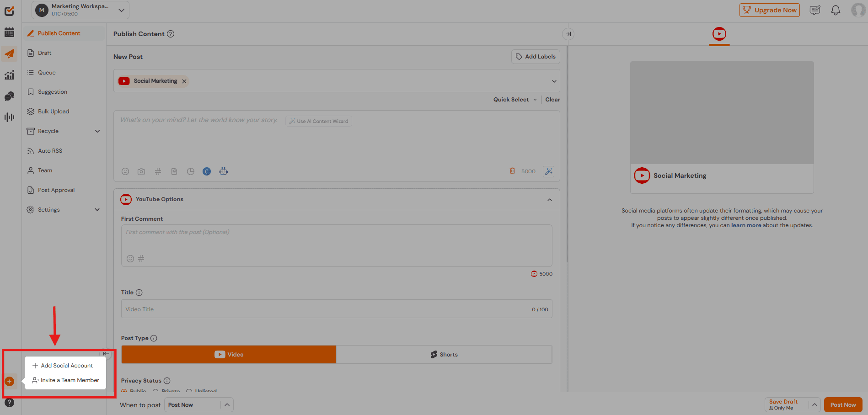
Task: Remove Social Marketing account chip
Action: click(x=184, y=81)
